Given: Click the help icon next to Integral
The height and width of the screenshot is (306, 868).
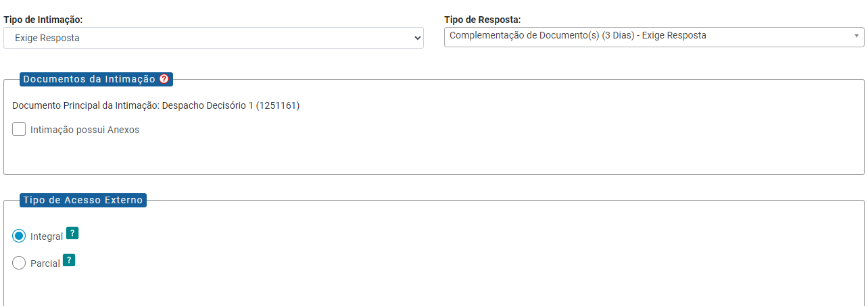Looking at the screenshot, I should pos(73,234).
